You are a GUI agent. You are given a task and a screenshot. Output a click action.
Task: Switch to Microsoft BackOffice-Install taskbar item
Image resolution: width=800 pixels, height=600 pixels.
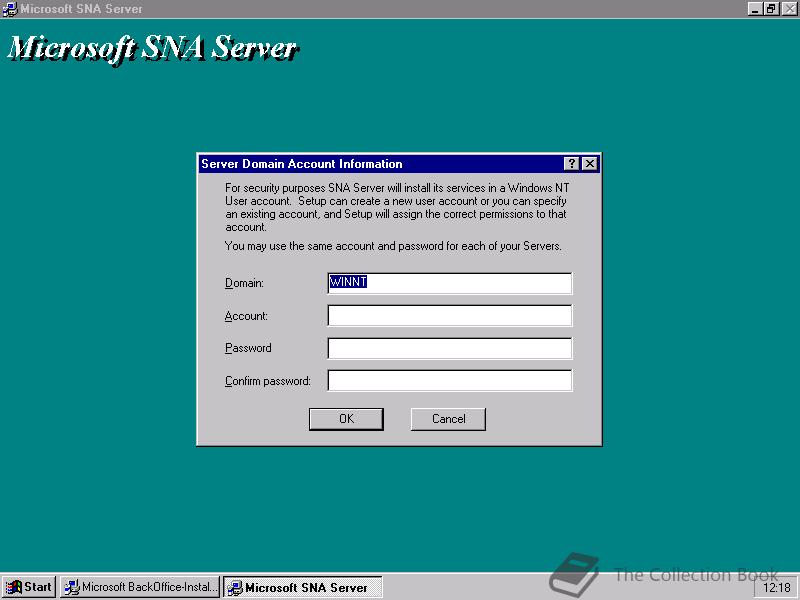click(x=140, y=587)
